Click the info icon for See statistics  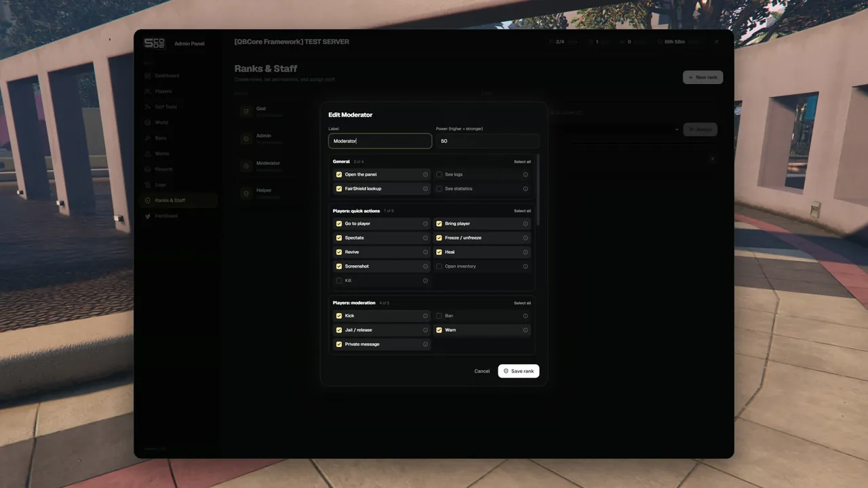526,188
